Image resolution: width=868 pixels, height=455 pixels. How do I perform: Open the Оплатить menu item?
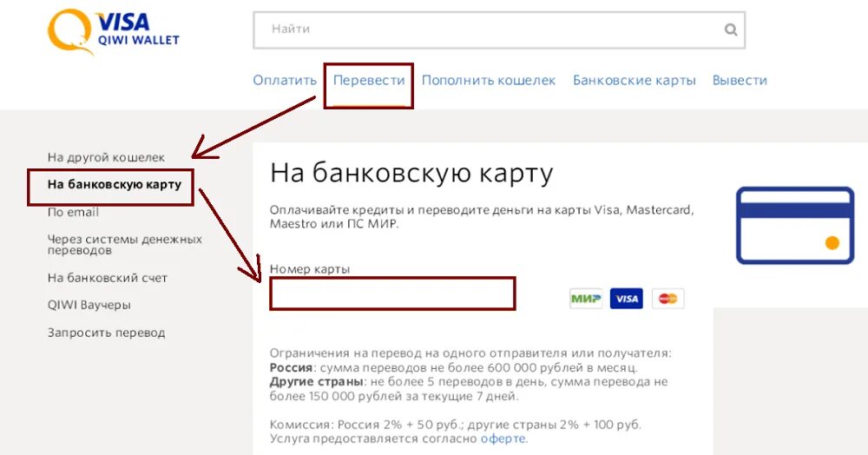tap(285, 81)
